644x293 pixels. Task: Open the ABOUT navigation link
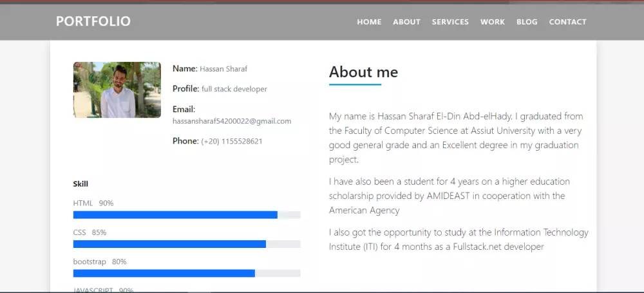pos(406,22)
